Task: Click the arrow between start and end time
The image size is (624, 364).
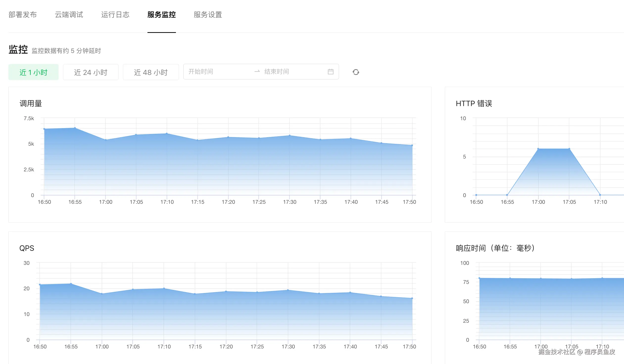Action: [x=257, y=71]
